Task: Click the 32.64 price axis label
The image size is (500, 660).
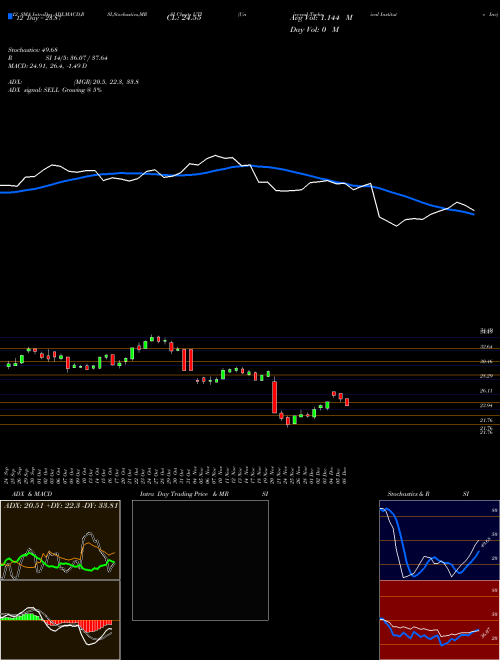Action: point(487,347)
